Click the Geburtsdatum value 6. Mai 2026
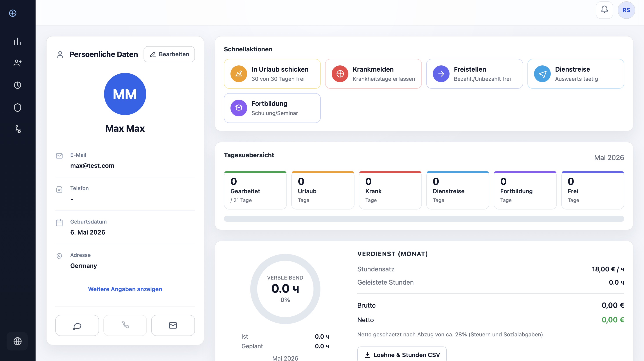Image resolution: width=644 pixels, height=361 pixels. (88, 232)
